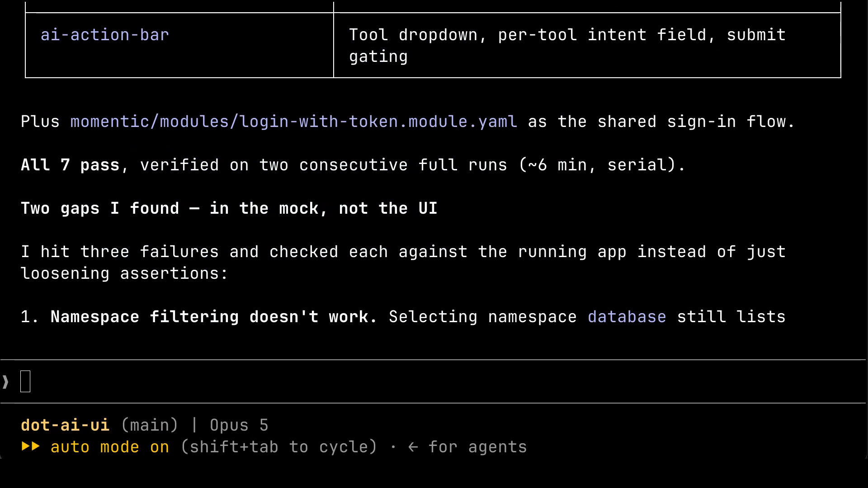Click the "All 7 pass" bold text
Screen dimensions: 868x488
[70, 165]
